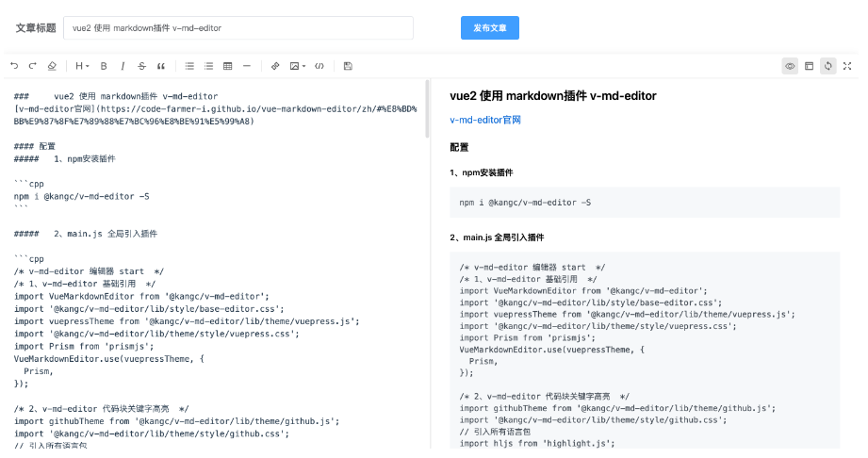Screen dimensions: 868x458
Task: Click the npm command in preview code block
Action: (525, 203)
